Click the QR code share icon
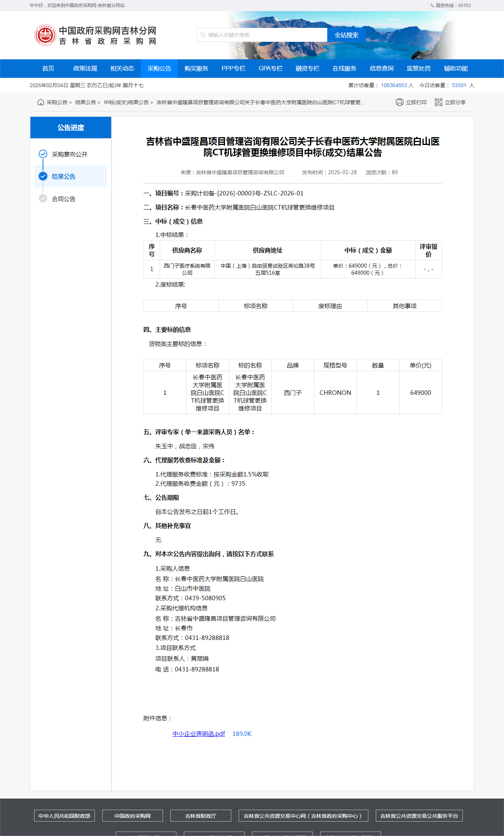Image resolution: width=504 pixels, height=836 pixels. 438,102
